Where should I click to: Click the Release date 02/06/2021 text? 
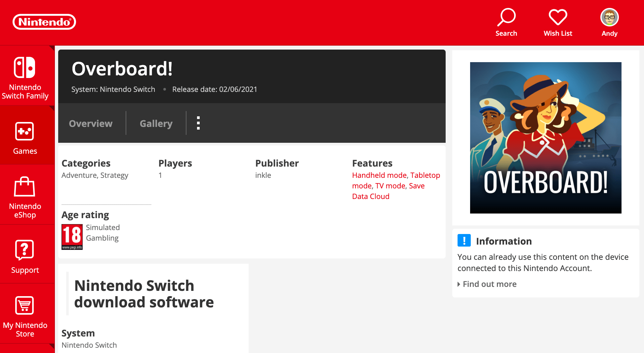pyautogui.click(x=215, y=89)
